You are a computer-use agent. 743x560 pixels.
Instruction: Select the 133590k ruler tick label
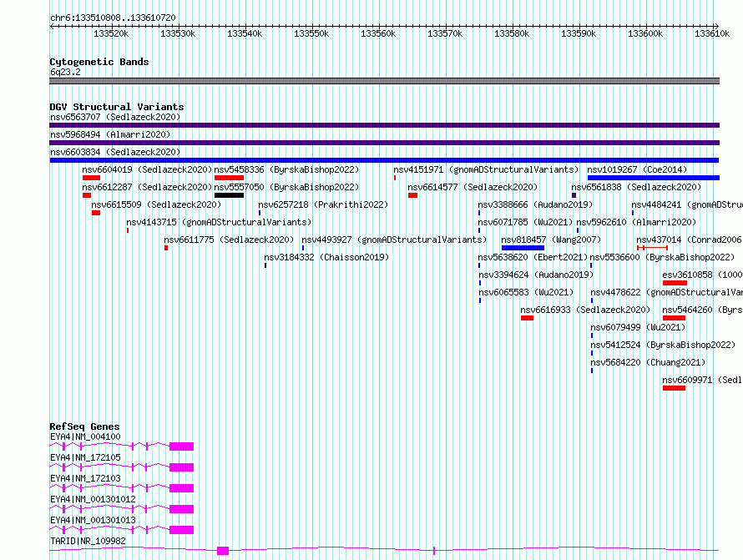coord(578,33)
